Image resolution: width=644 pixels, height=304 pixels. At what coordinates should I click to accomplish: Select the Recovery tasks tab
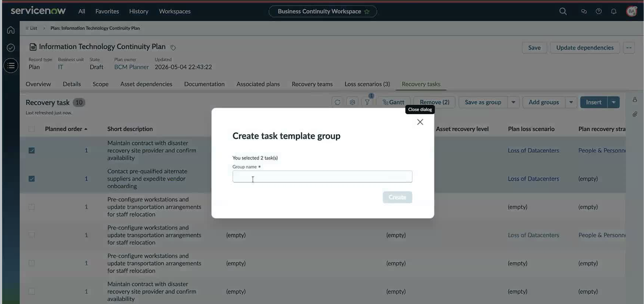[x=421, y=84]
